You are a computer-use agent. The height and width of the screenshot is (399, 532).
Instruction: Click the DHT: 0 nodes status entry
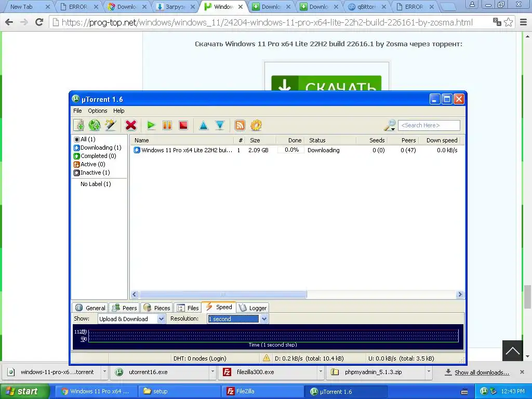coord(200,358)
